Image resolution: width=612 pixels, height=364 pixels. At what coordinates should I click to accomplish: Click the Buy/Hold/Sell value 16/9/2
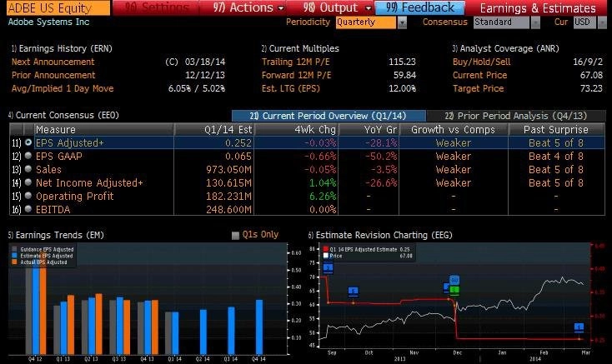click(x=588, y=62)
